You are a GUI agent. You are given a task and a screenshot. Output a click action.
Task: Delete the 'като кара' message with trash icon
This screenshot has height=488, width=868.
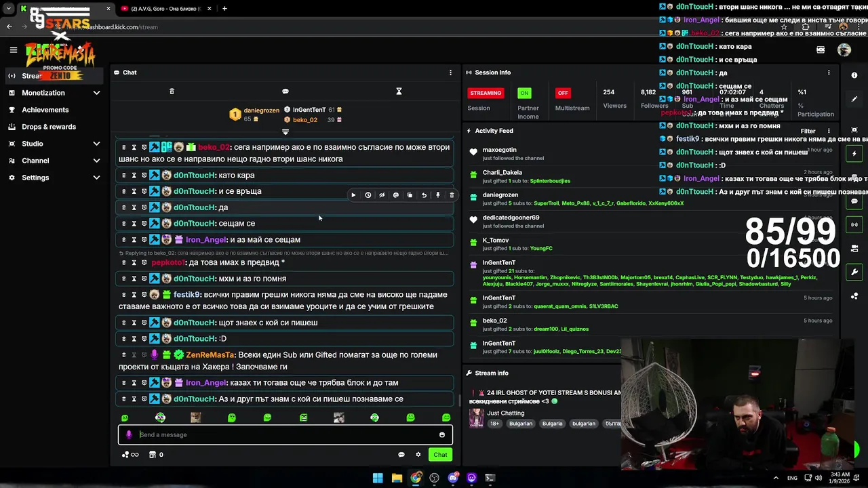click(x=123, y=175)
